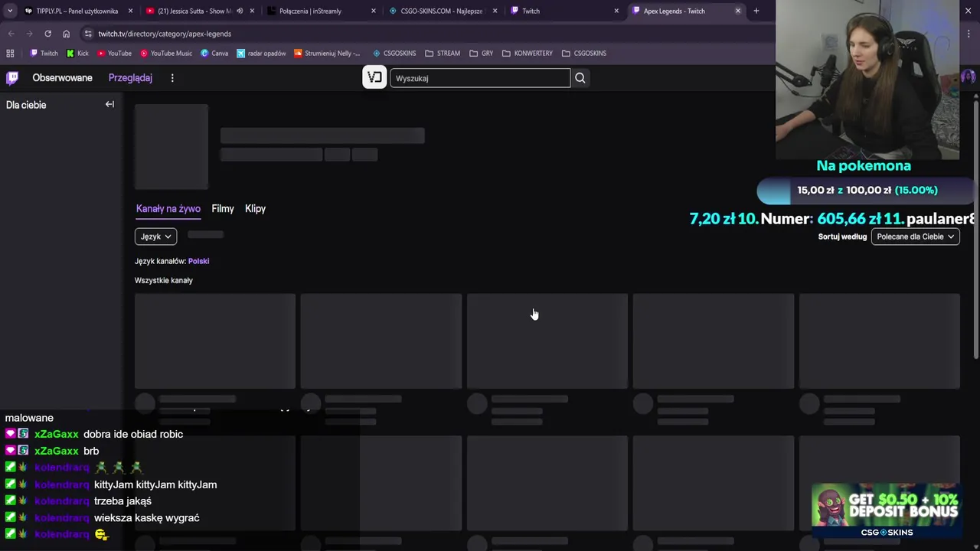Click the Polski language link
The height and width of the screenshot is (551, 980).
(x=198, y=261)
